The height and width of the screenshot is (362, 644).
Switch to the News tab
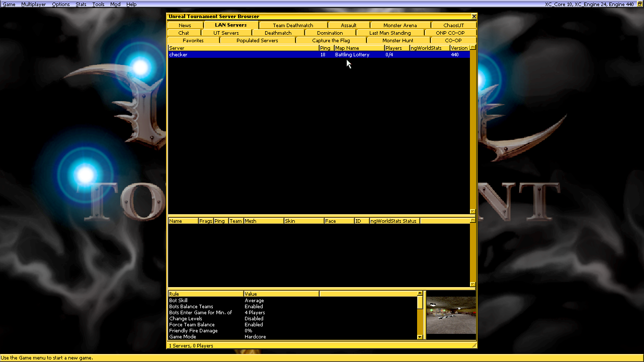pos(185,25)
